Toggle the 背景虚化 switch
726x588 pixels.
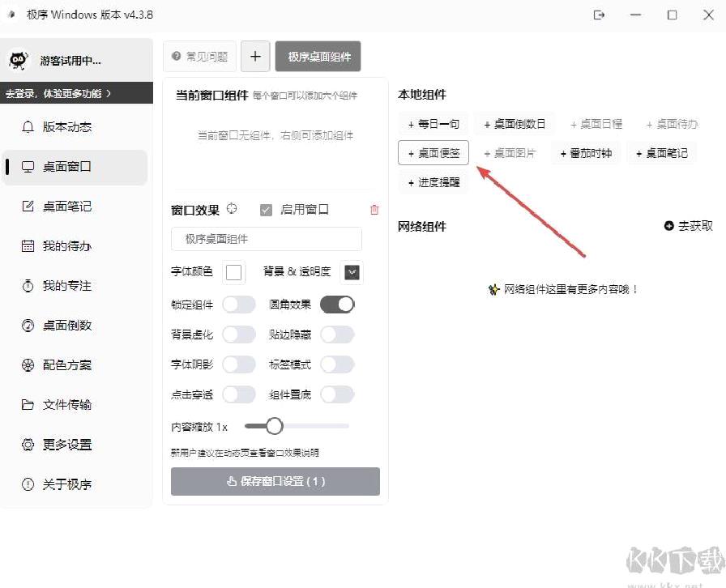(x=239, y=334)
